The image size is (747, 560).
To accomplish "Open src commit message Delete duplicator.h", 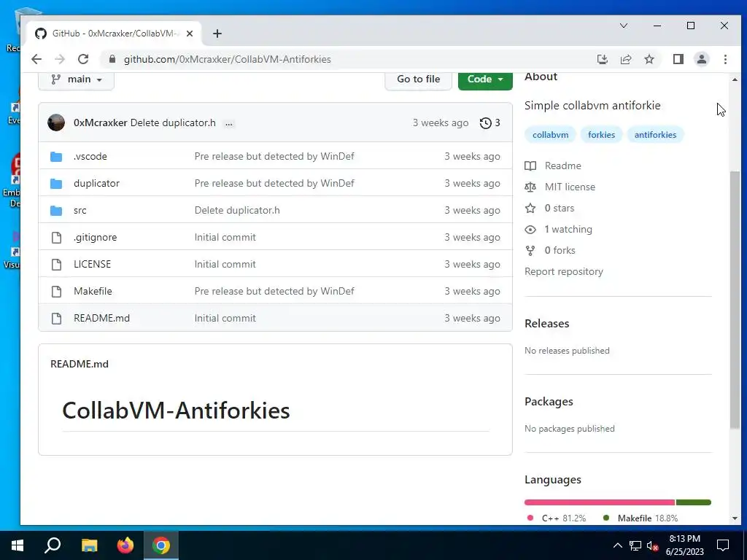I will click(x=237, y=211).
